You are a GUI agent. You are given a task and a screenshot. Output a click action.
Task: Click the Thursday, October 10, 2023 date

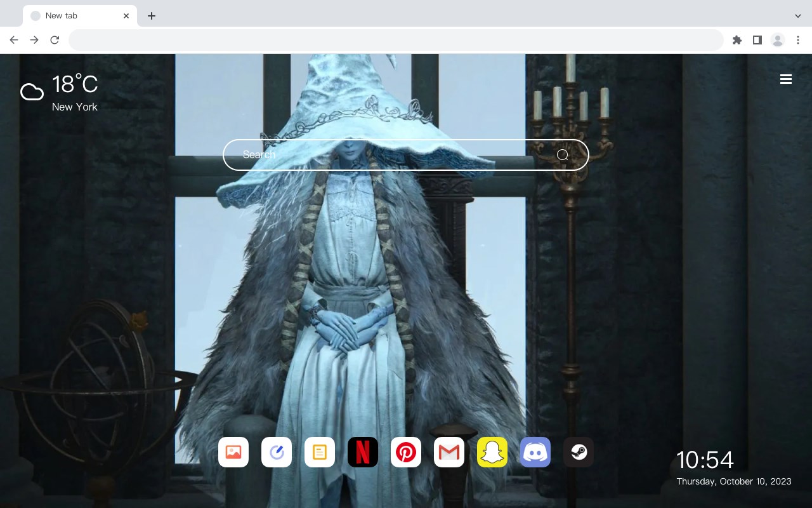click(x=734, y=481)
